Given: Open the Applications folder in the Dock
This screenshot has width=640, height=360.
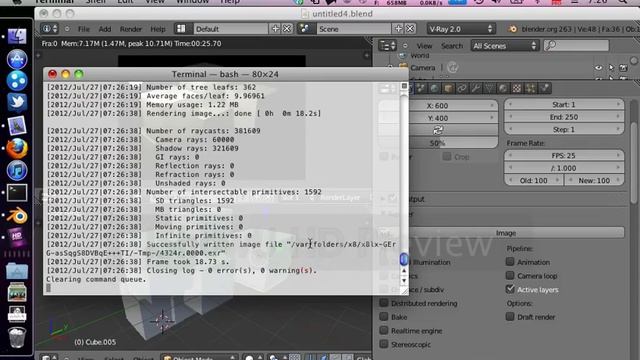Looking at the screenshot, I should click(17, 270).
